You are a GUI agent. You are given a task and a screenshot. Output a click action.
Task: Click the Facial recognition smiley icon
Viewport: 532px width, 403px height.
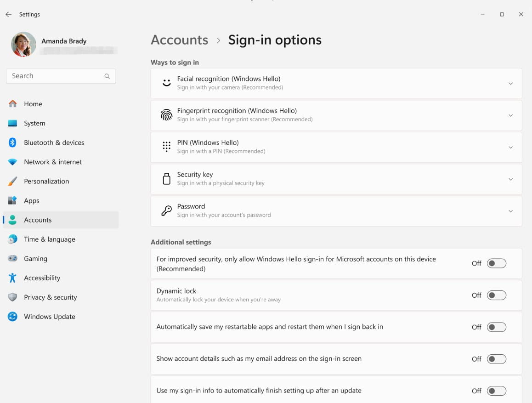[166, 83]
